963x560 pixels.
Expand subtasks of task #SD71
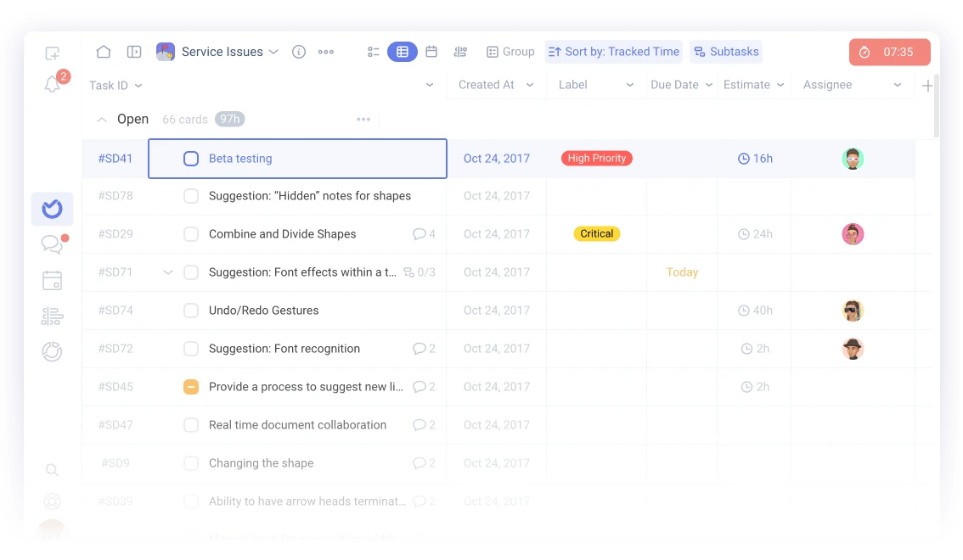tap(167, 272)
